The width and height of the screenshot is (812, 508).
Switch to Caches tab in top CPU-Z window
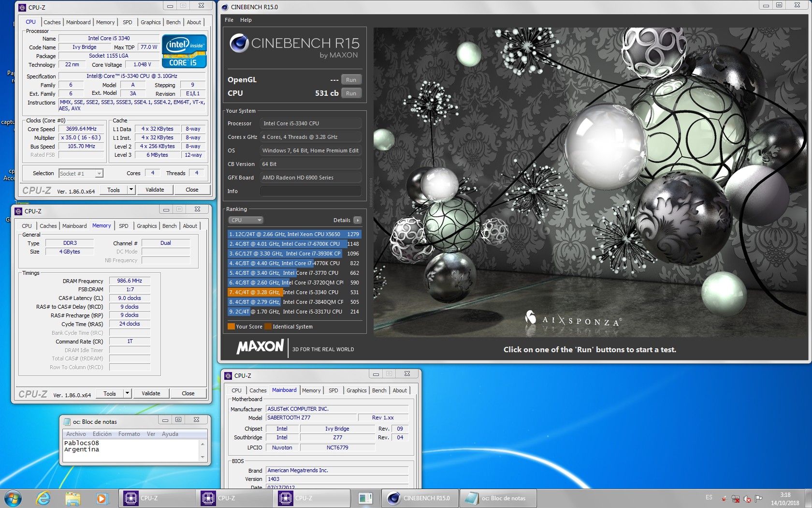[x=52, y=22]
